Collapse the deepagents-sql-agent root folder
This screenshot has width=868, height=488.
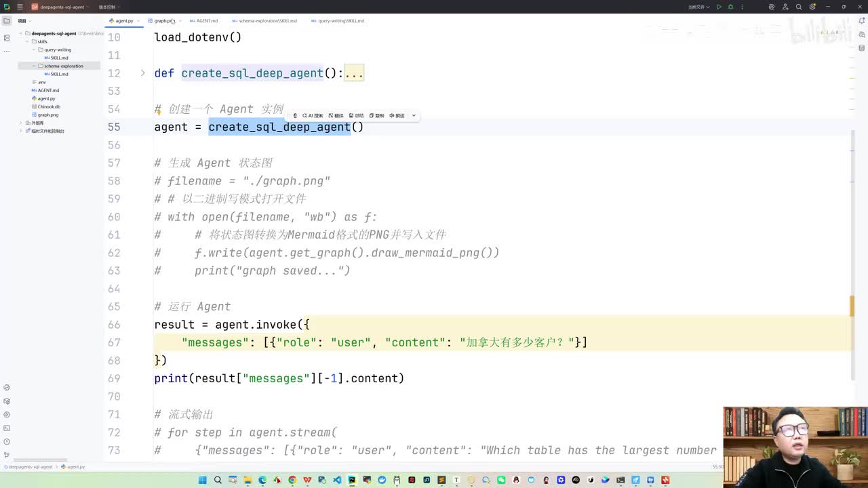[21, 33]
